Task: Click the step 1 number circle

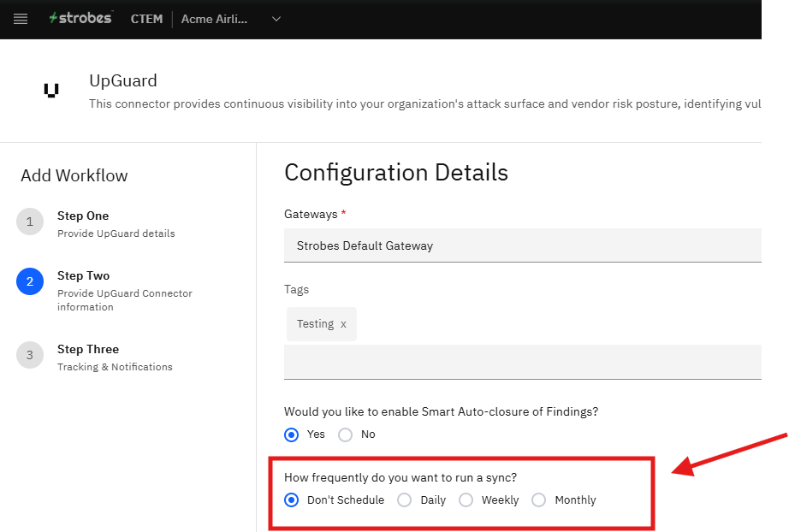Action: (x=30, y=222)
